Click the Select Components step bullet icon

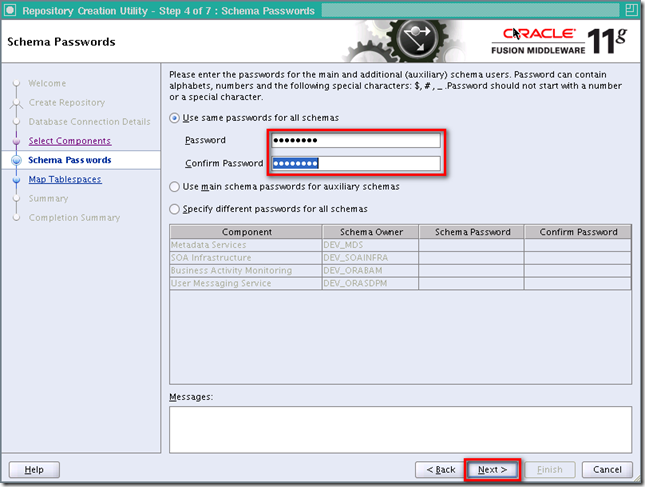click(x=16, y=141)
